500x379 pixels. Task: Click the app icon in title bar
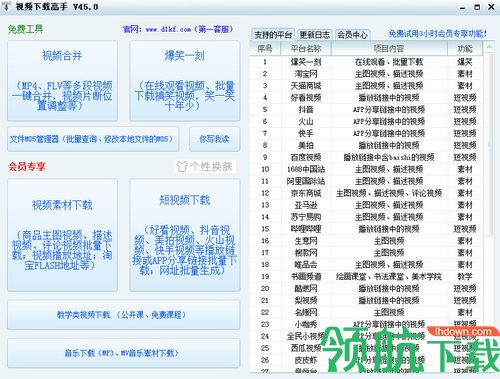(6, 7)
